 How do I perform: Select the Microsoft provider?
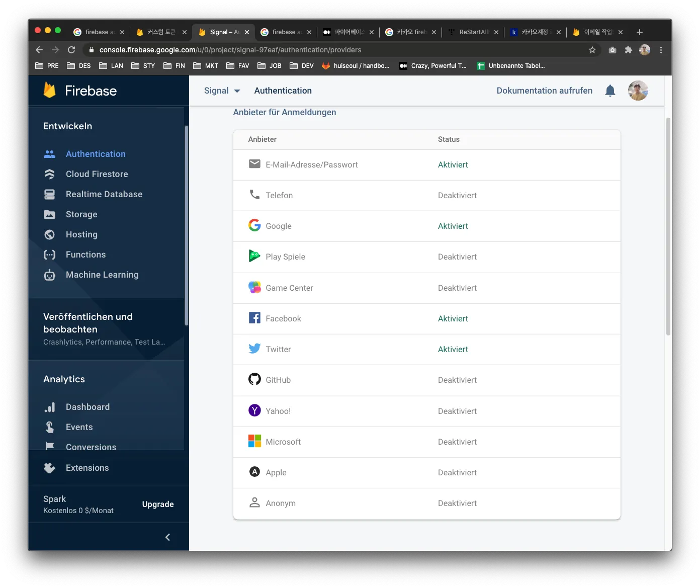(x=426, y=442)
